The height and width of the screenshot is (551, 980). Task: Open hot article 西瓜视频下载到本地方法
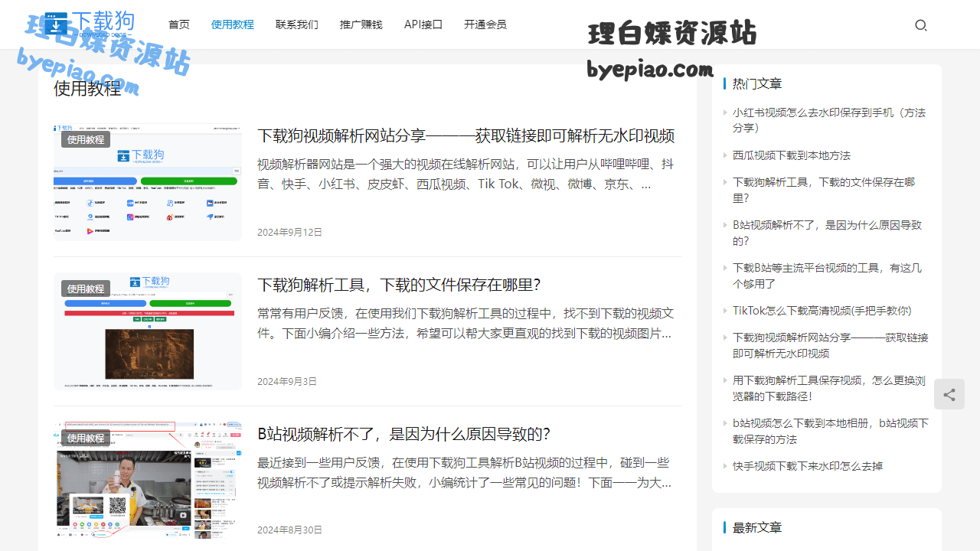coord(792,155)
